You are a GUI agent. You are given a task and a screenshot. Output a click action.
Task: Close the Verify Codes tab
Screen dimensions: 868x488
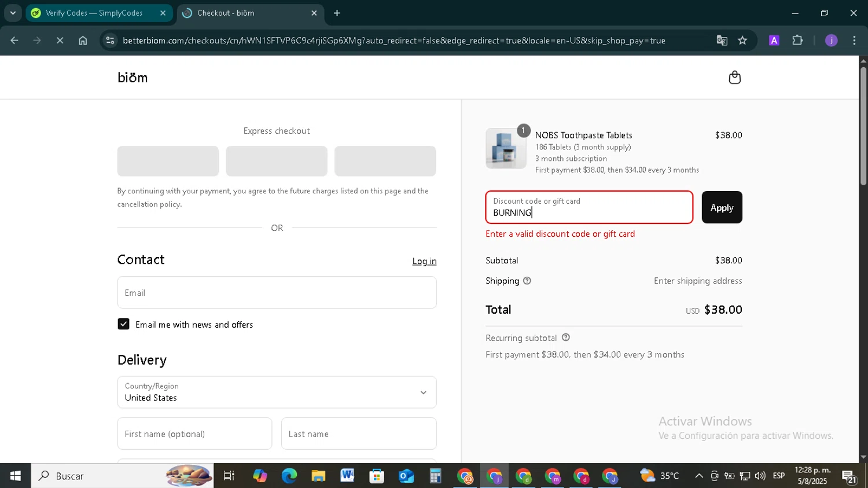click(163, 13)
